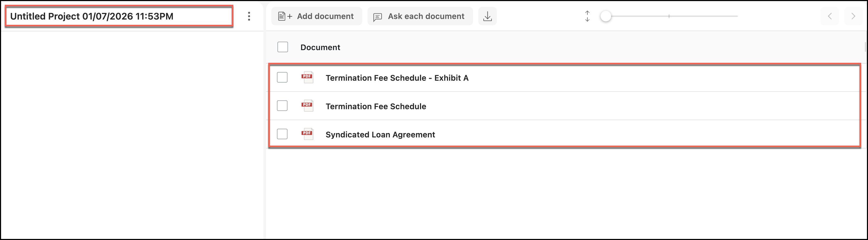
Task: Click the Add document button
Action: [317, 16]
